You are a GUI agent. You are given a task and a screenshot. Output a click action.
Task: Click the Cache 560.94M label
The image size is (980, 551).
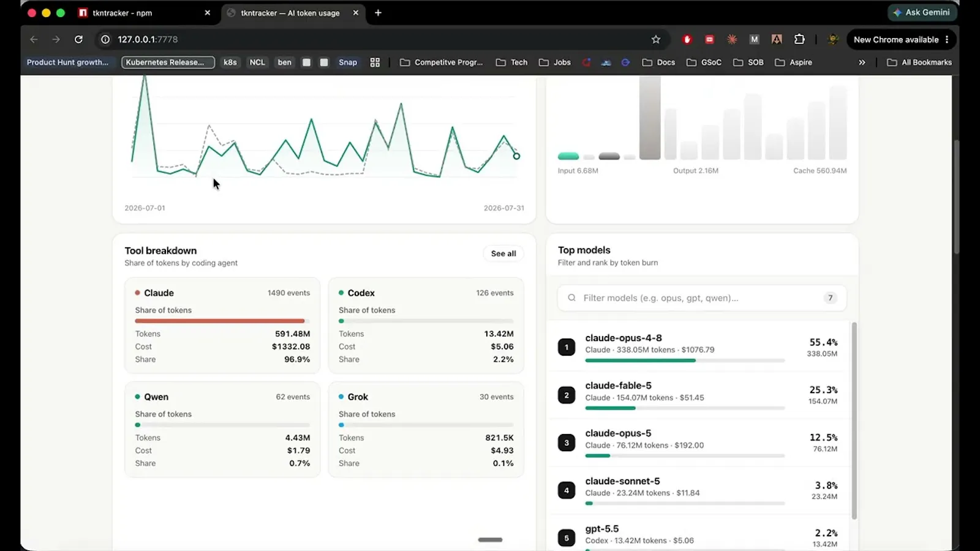point(820,171)
